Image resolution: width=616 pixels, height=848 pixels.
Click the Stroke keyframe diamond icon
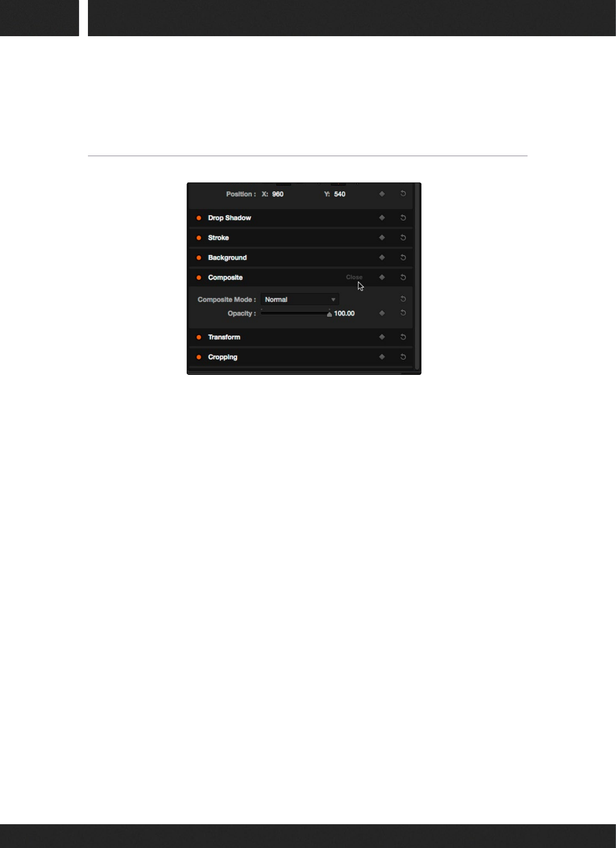click(382, 237)
